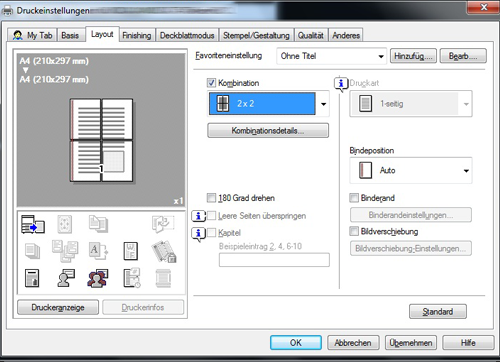The width and height of the screenshot is (500, 362).
Task: Click the 2x2 page layout preview
Action: click(x=101, y=140)
